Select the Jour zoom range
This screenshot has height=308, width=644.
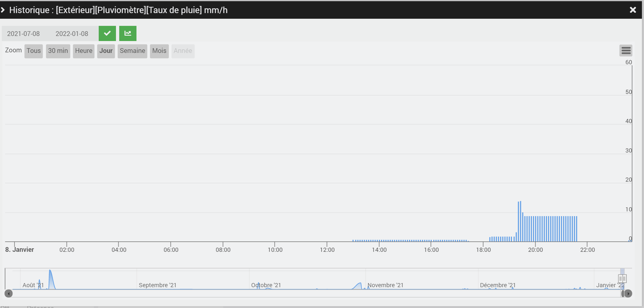[x=106, y=51]
